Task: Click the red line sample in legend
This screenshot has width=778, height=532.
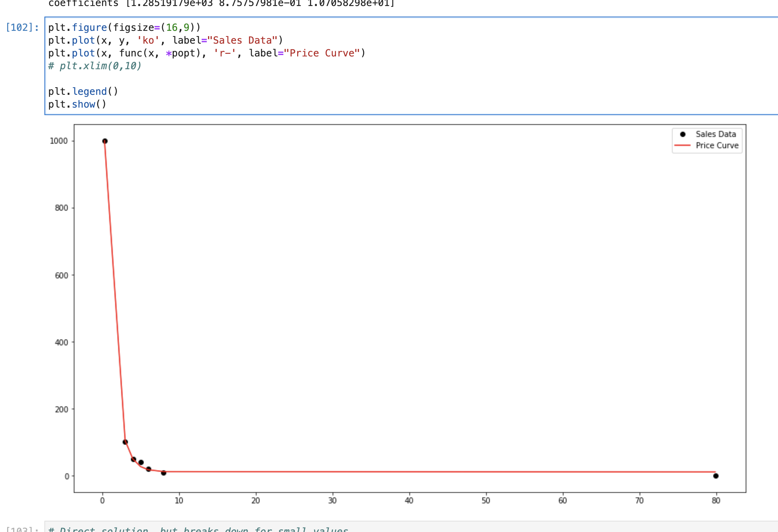Action: click(x=683, y=145)
